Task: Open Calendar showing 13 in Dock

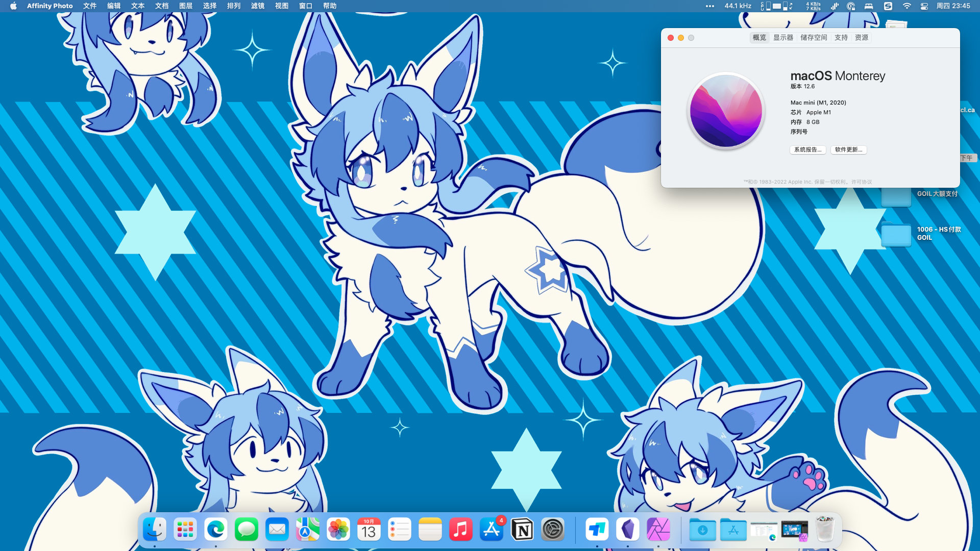Action: [369, 530]
